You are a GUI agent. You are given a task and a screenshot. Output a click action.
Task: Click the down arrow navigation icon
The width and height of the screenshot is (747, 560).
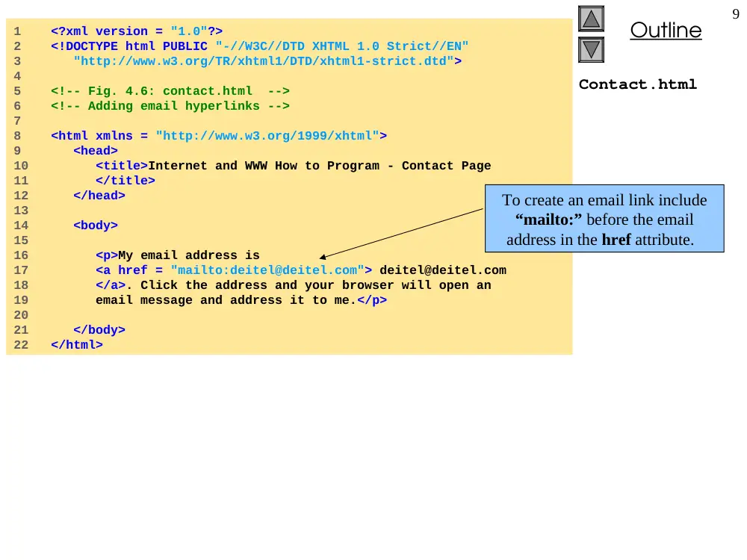click(591, 50)
